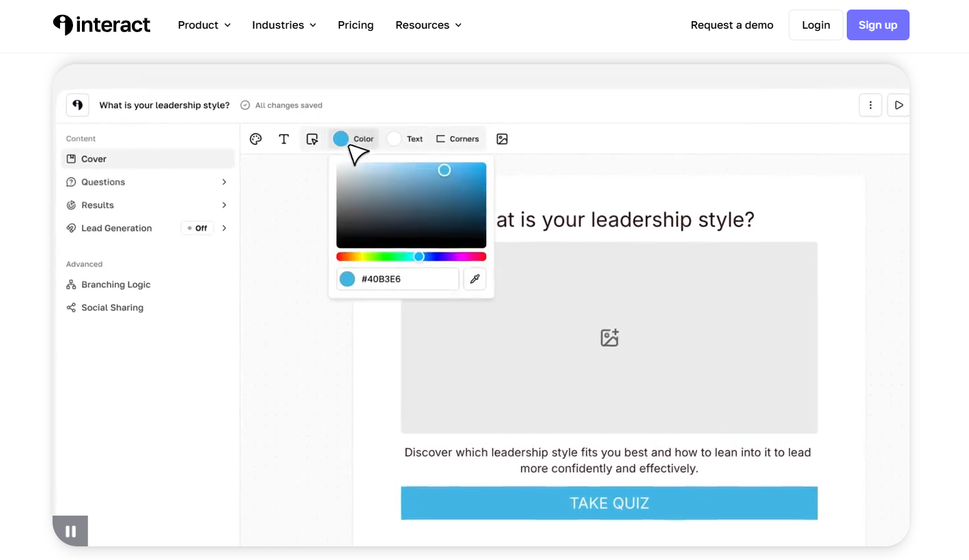Click the blue swatch beside hex value

point(348,279)
